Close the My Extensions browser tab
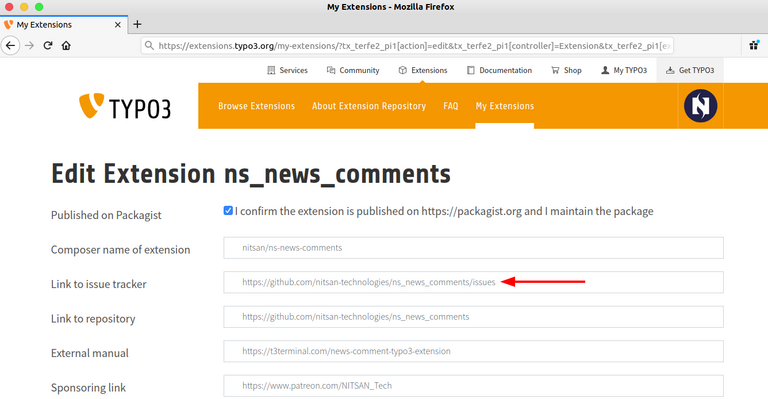 (118, 24)
